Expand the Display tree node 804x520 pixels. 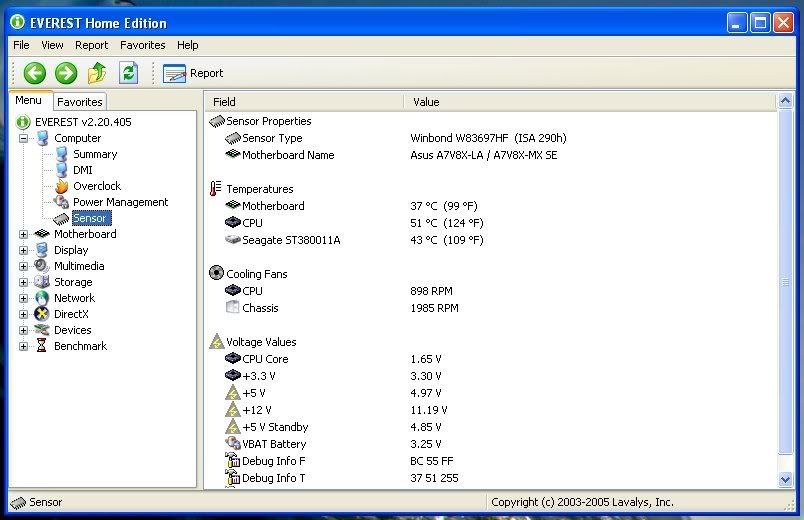[x=23, y=250]
